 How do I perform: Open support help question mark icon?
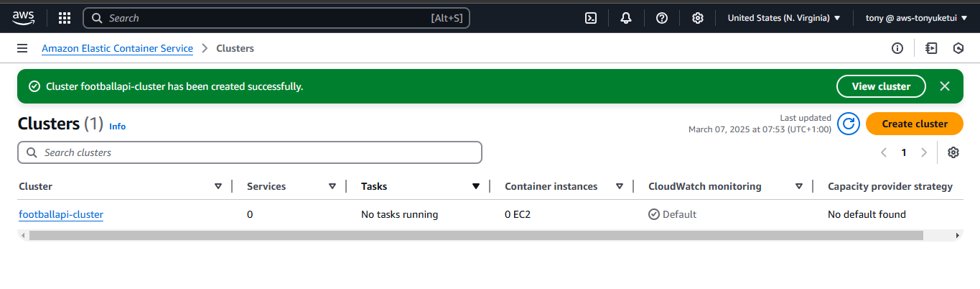pos(662,18)
